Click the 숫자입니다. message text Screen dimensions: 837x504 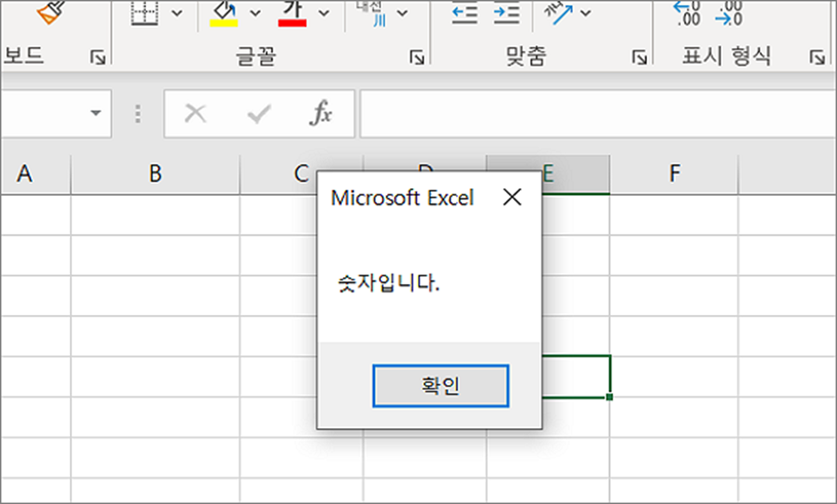[x=389, y=283]
